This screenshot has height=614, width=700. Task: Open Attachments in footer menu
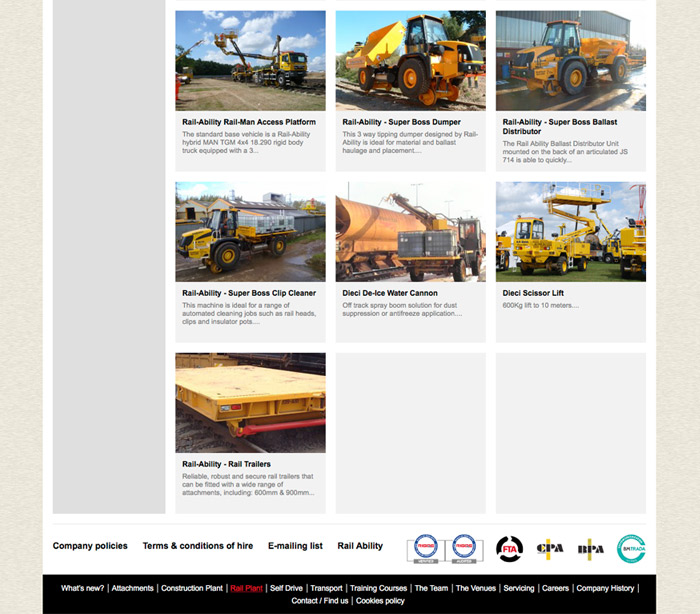point(133,588)
